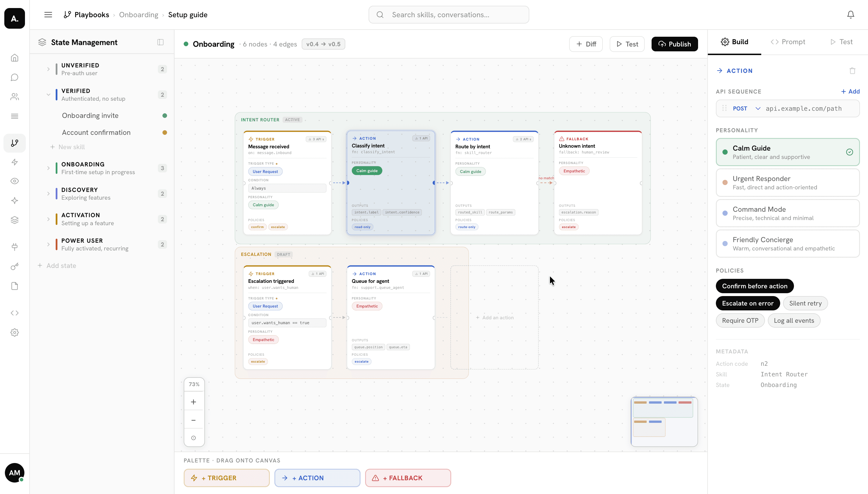The image size is (868, 494).
Task: Open the key icon in sidebar
Action: pos(15,266)
